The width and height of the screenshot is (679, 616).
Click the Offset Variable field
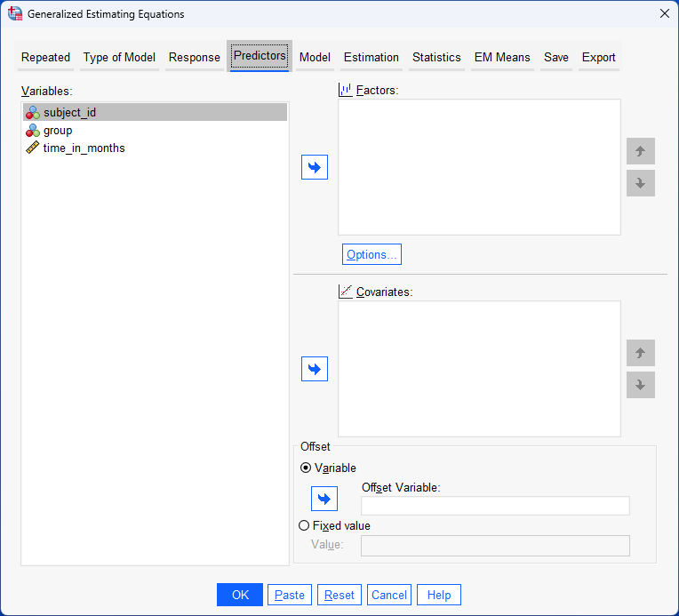(495, 506)
